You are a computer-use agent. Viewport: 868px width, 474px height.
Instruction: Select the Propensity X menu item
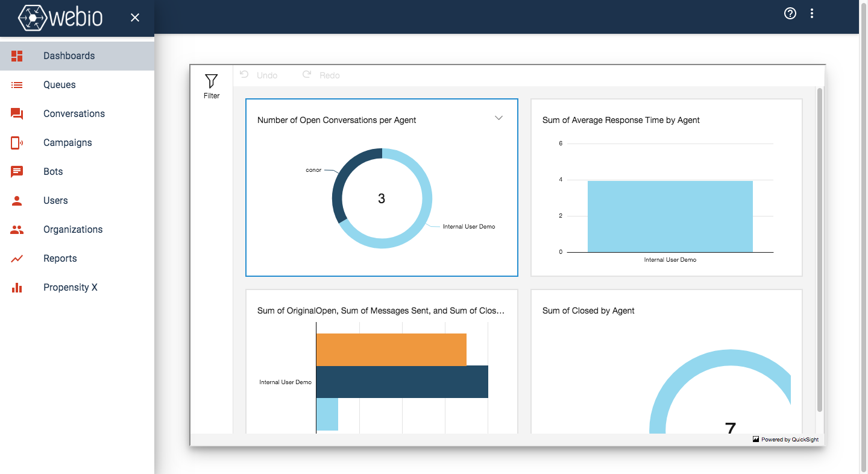click(77, 288)
